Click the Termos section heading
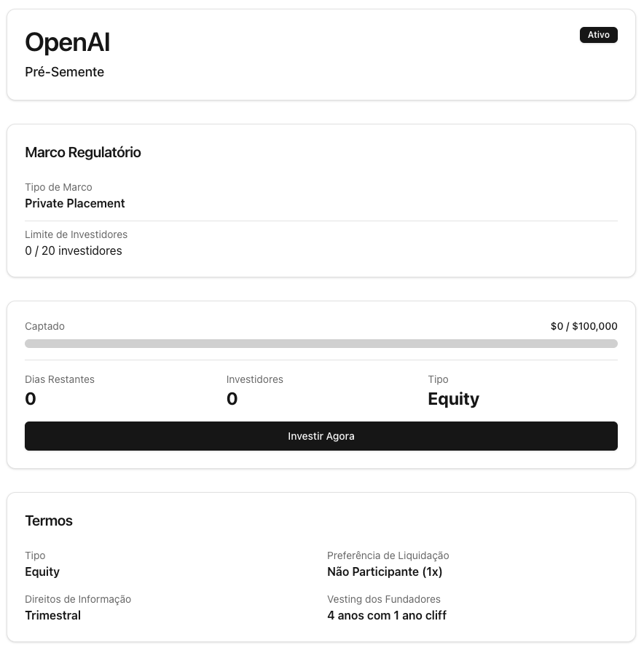This screenshot has height=653, width=644. pyautogui.click(x=49, y=521)
